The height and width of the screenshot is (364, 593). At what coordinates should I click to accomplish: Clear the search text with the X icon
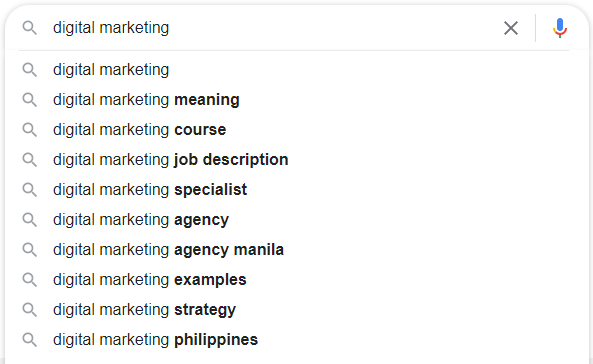[x=511, y=28]
